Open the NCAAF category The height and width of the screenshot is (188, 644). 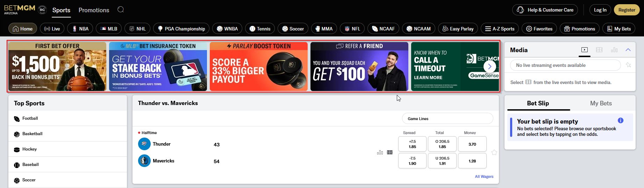tap(384, 29)
